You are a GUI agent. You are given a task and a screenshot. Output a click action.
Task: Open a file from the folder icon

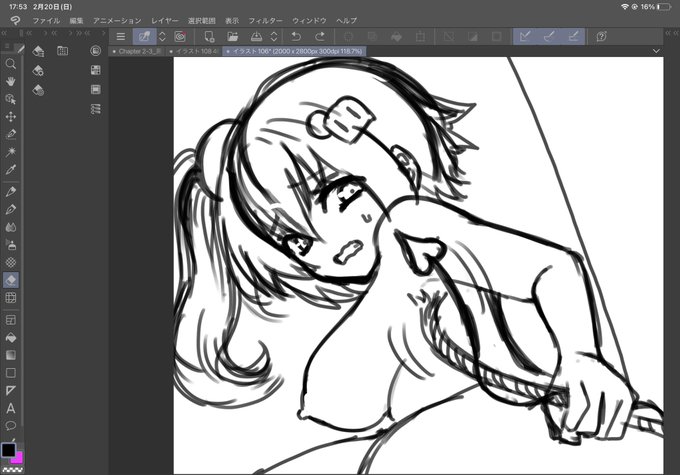tap(233, 36)
